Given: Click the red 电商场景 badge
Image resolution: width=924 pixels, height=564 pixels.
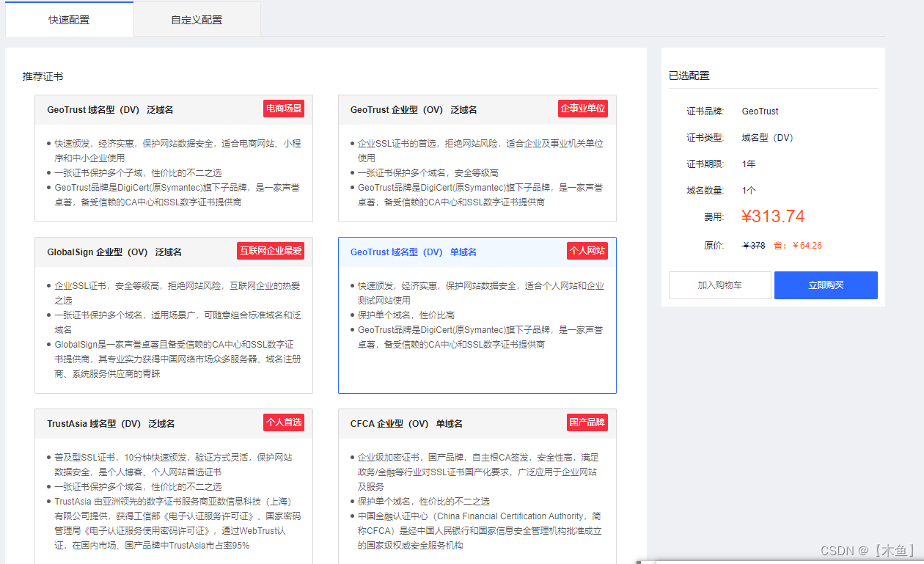Looking at the screenshot, I should point(284,109).
